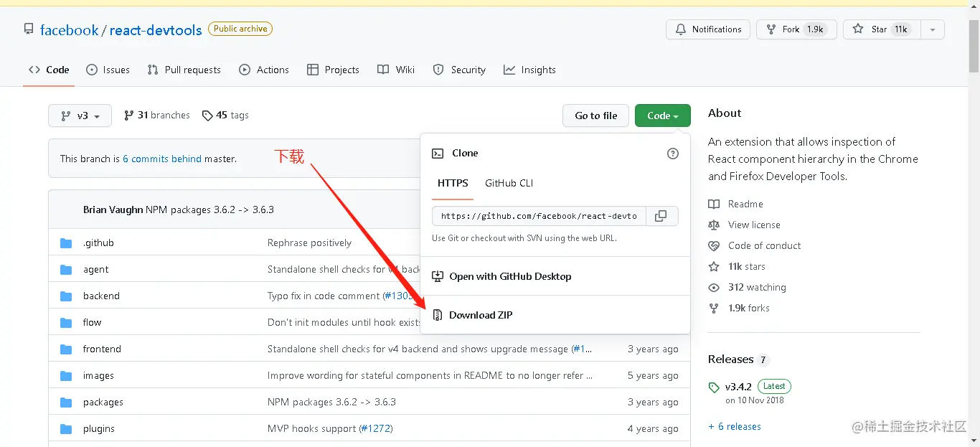Open the Code tab
Image resolution: width=980 pixels, height=447 pixels.
click(49, 70)
